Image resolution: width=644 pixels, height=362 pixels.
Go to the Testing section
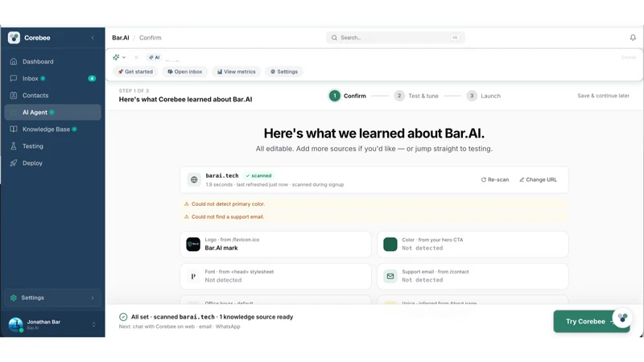tap(52, 146)
